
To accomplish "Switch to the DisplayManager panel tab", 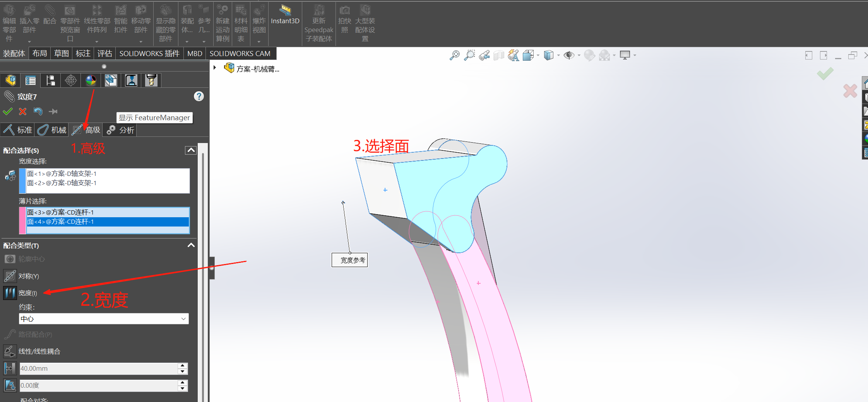I will [91, 80].
